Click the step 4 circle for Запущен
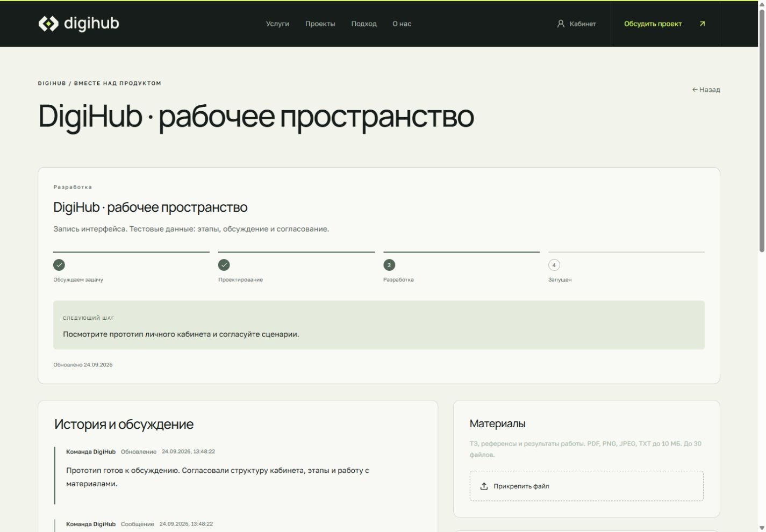 pyautogui.click(x=554, y=265)
